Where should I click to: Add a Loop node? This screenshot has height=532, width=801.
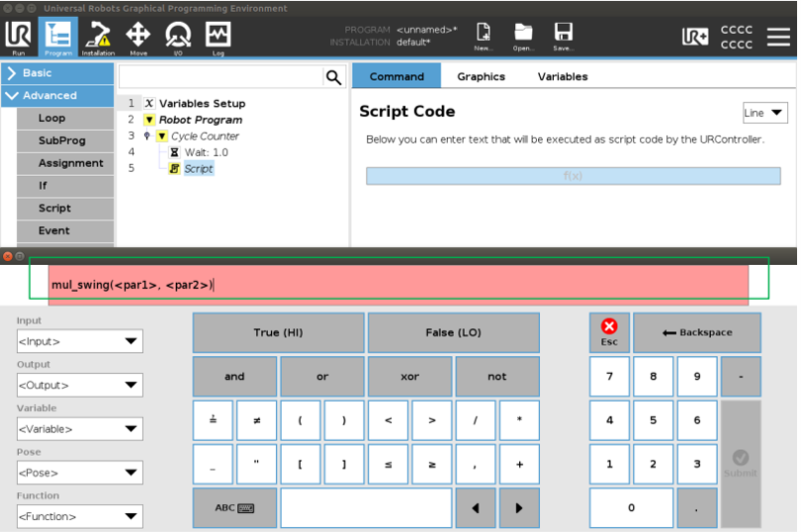(65, 118)
